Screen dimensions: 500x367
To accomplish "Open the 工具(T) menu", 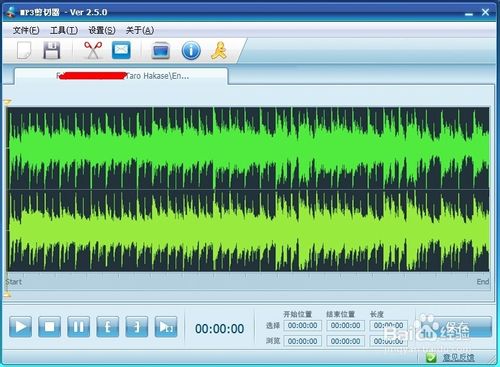I will pyautogui.click(x=64, y=30).
